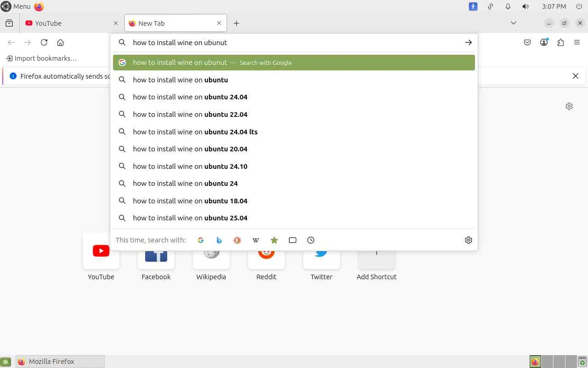Search in Bookmarks using the star icon
The image size is (588, 368).
(274, 240)
